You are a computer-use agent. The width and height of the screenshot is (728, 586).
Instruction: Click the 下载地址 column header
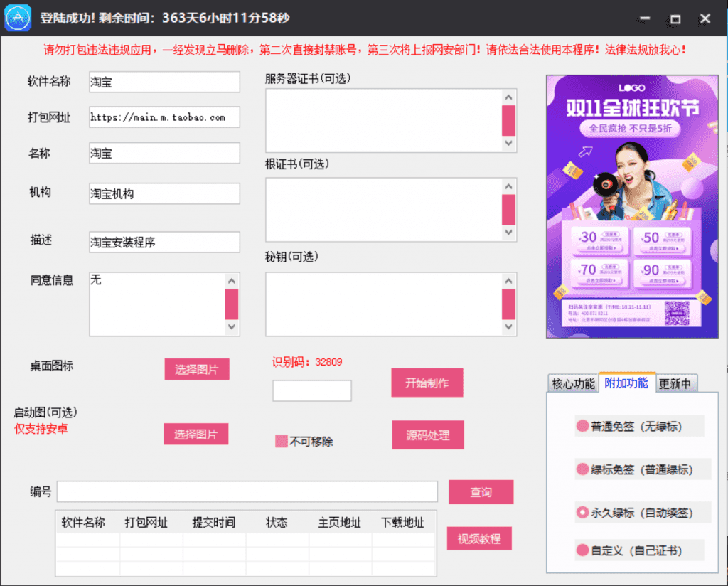(403, 523)
